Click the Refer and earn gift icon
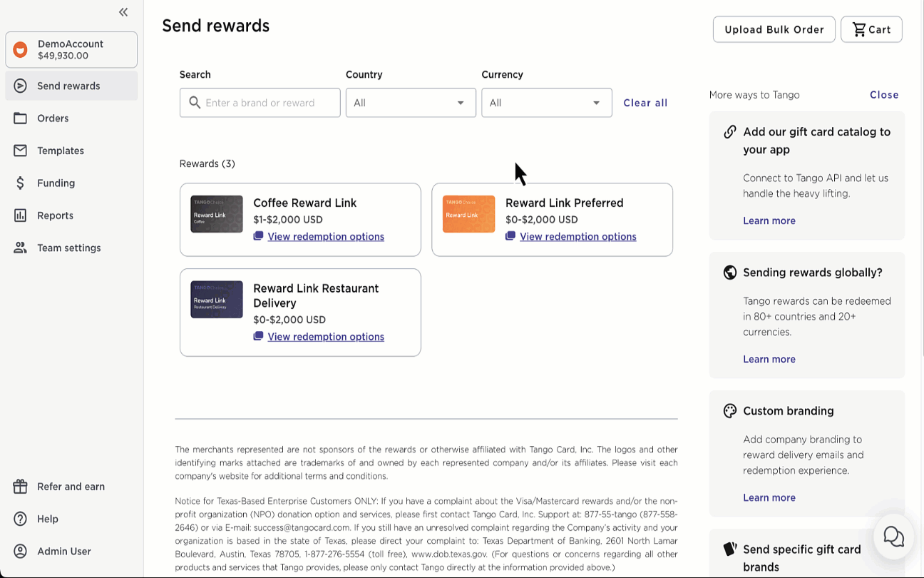Screen dimensions: 924x578 (x=21, y=487)
